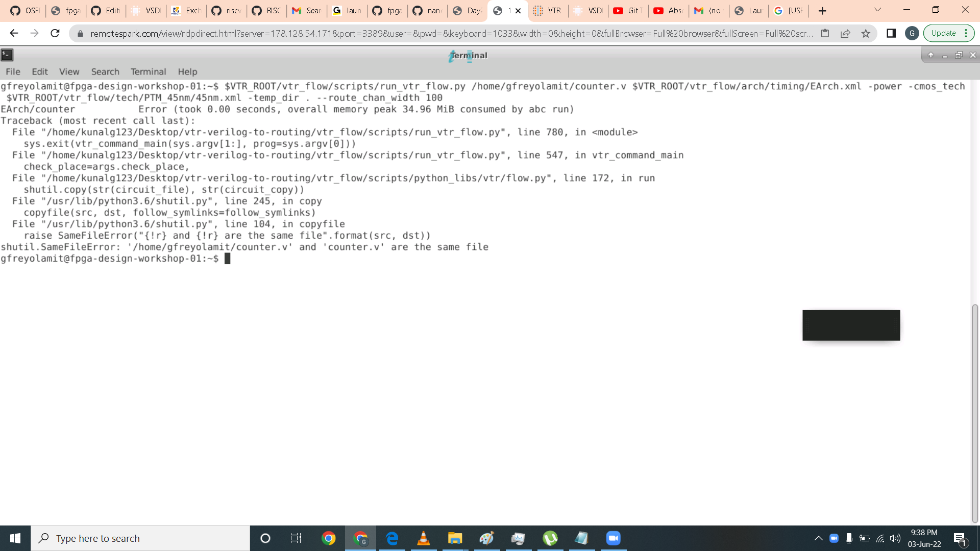Image resolution: width=980 pixels, height=551 pixels.
Task: Click the share page icon in address bar
Action: (x=845, y=34)
